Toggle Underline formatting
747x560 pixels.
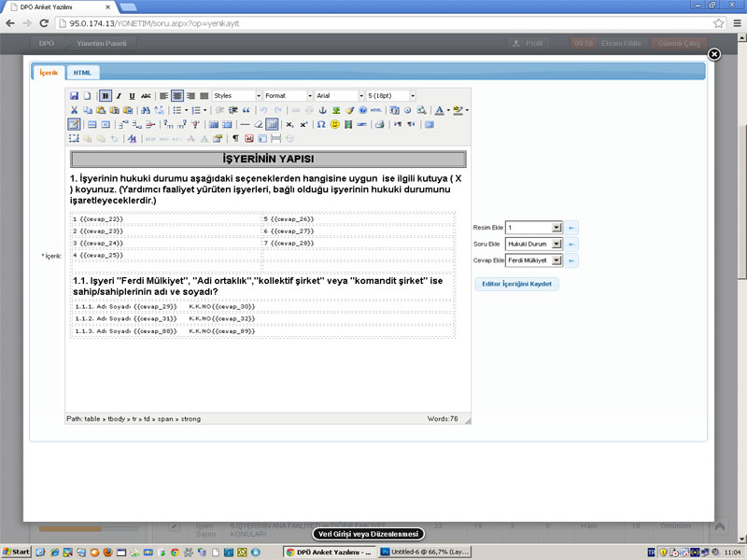click(x=132, y=96)
